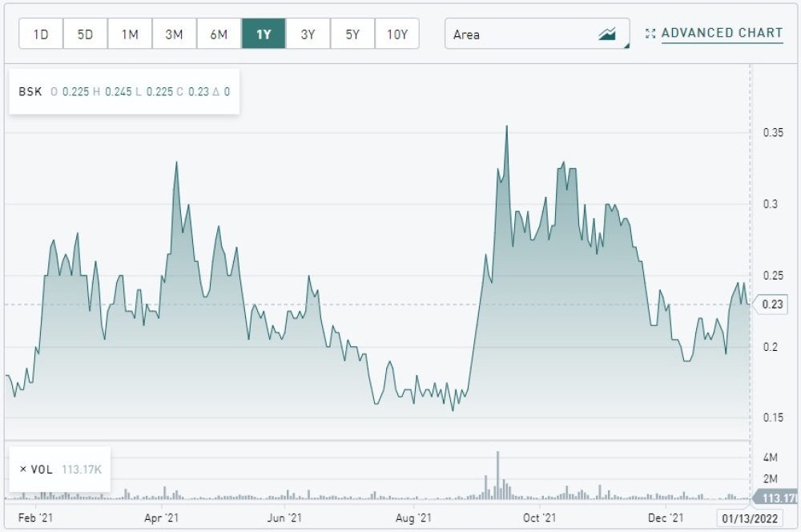801x532 pixels.
Task: Click the current price 0.23 axis tag
Action: 771,304
